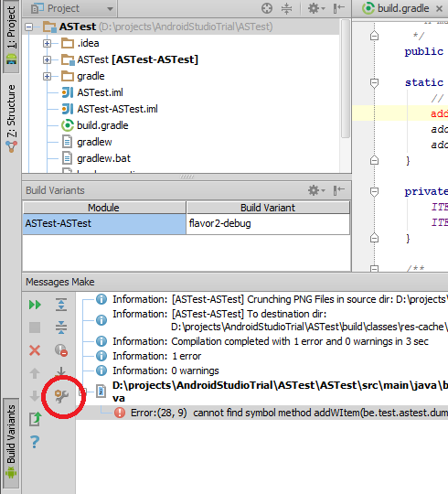Image resolution: width=448 pixels, height=494 pixels.
Task: Select the flavor2-debug build variant cell
Action: tap(268, 224)
